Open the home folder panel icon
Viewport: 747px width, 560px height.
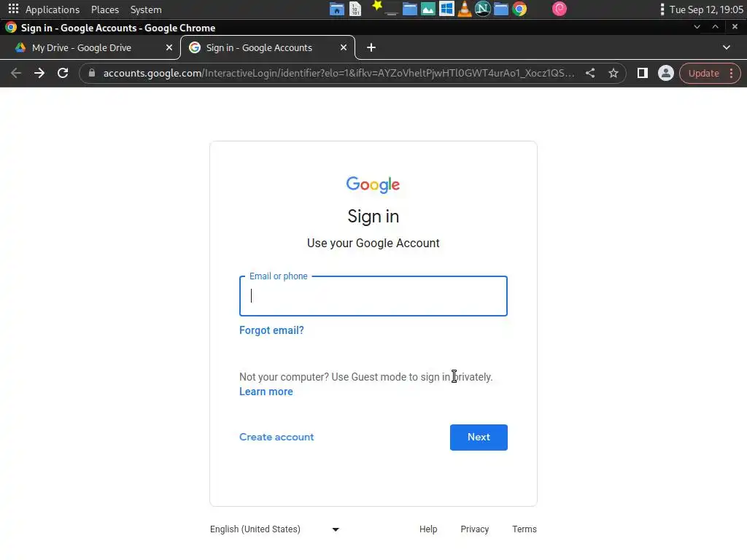(336, 9)
